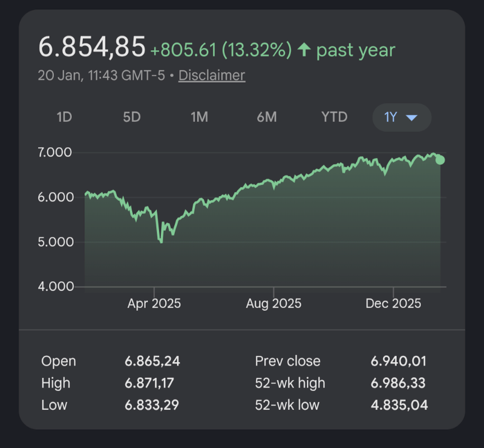Viewport: 484px width, 448px height.
Task: Click the Aug 2025 axis label
Action: pyautogui.click(x=273, y=303)
